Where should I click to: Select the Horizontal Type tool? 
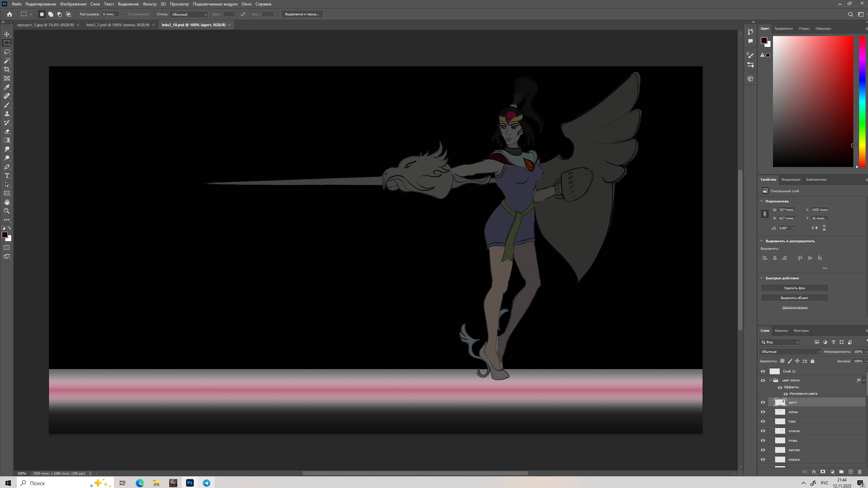coord(7,176)
